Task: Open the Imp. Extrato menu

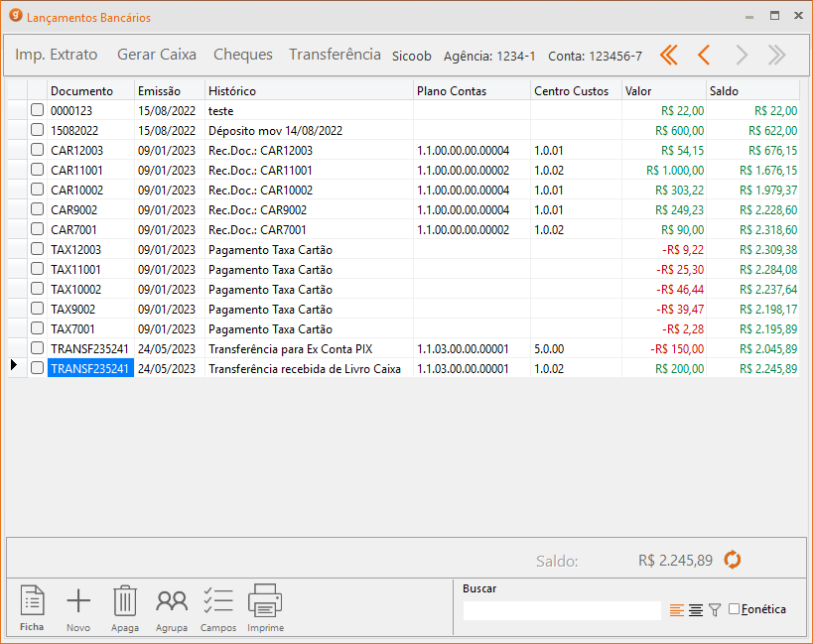Action: coord(57,56)
